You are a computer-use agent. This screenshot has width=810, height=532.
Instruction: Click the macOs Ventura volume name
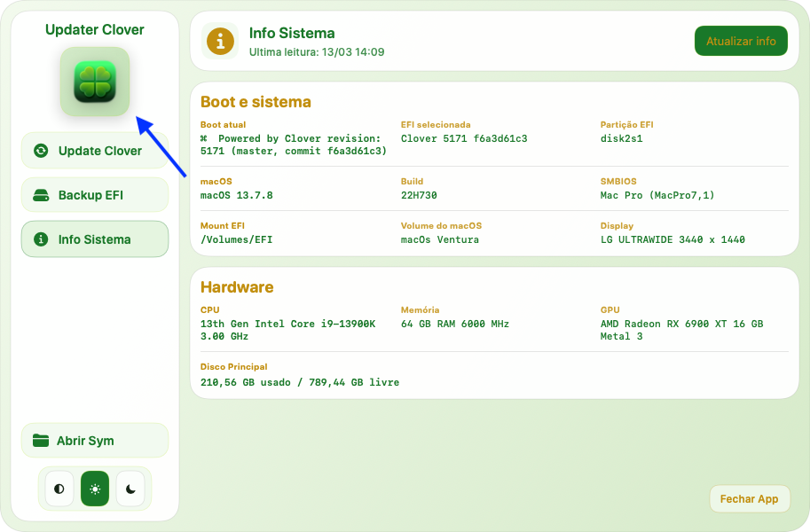(x=440, y=239)
